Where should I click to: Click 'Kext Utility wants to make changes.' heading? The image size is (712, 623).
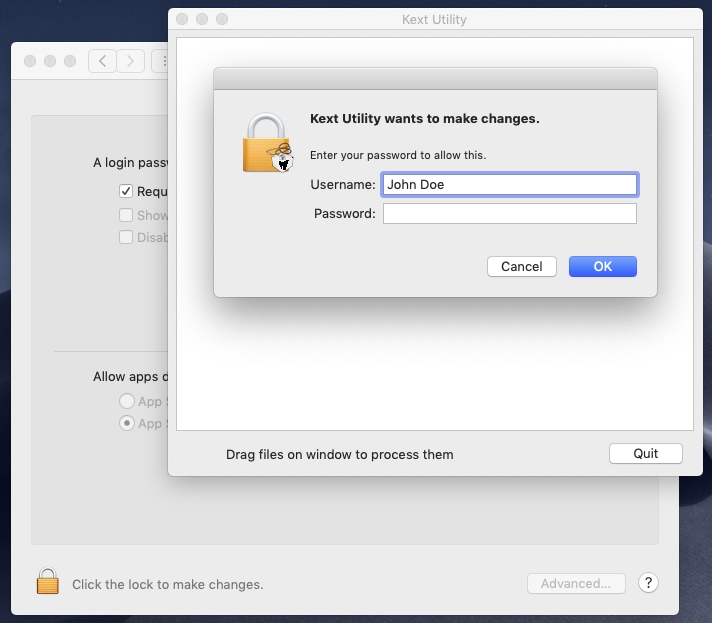tap(425, 119)
